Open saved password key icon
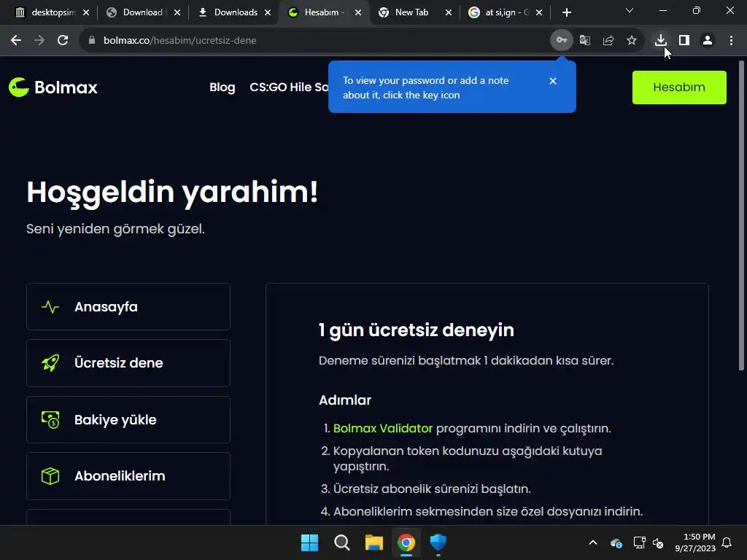The height and width of the screenshot is (560, 747). (x=562, y=41)
